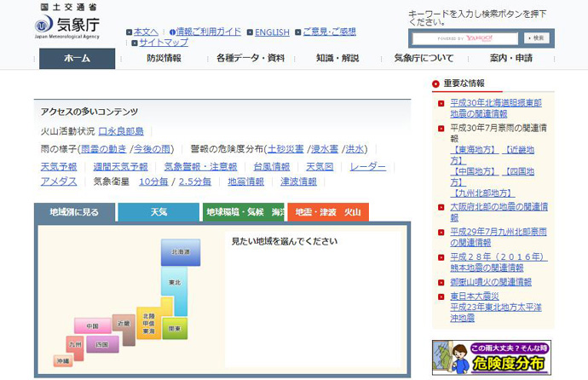588x380 pixels.
Task: Open the 東日本大震災 link
Action: [x=475, y=297]
